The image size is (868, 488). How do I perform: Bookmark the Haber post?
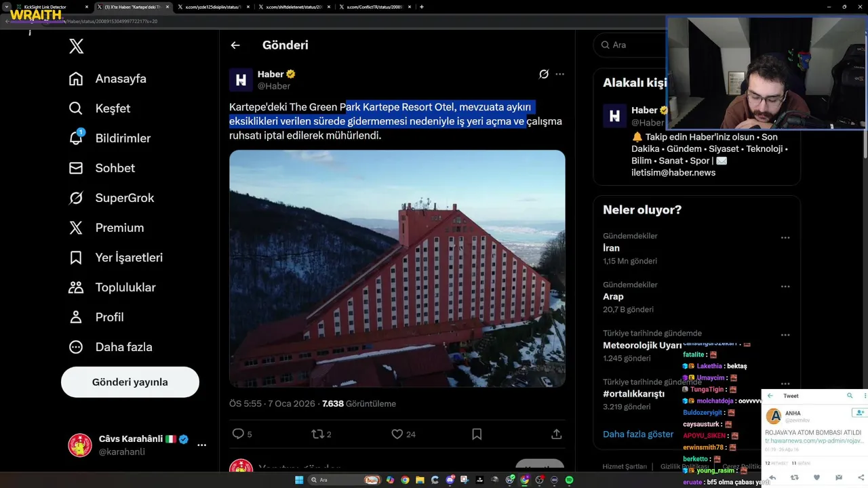point(477,434)
